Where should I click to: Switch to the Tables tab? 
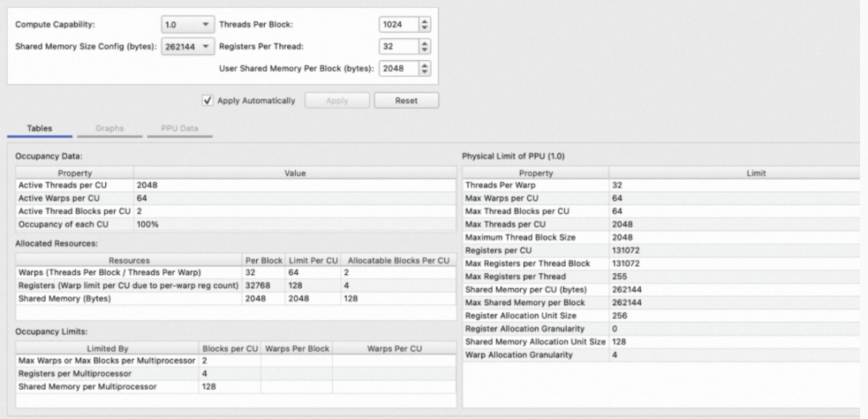coord(40,128)
